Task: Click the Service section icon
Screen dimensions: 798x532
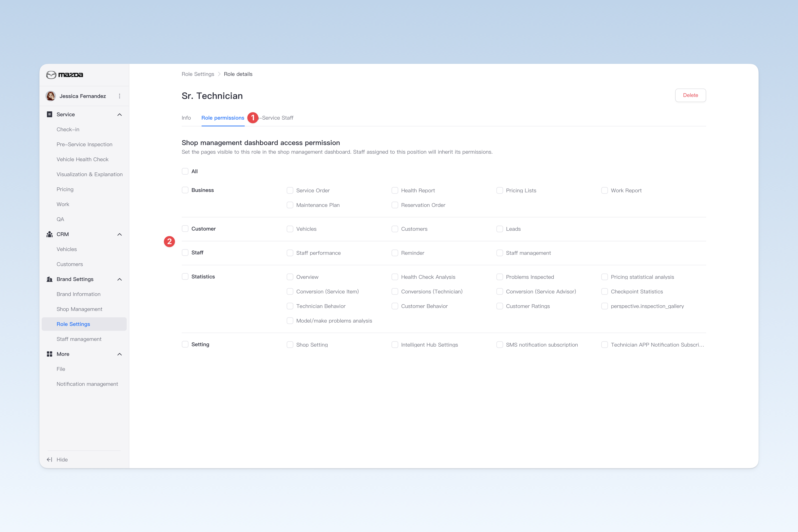Action: pyautogui.click(x=49, y=114)
